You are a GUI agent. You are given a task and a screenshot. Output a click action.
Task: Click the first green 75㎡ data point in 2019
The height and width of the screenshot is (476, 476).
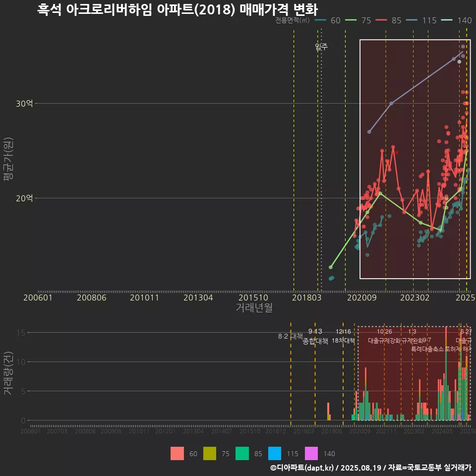click(x=331, y=267)
